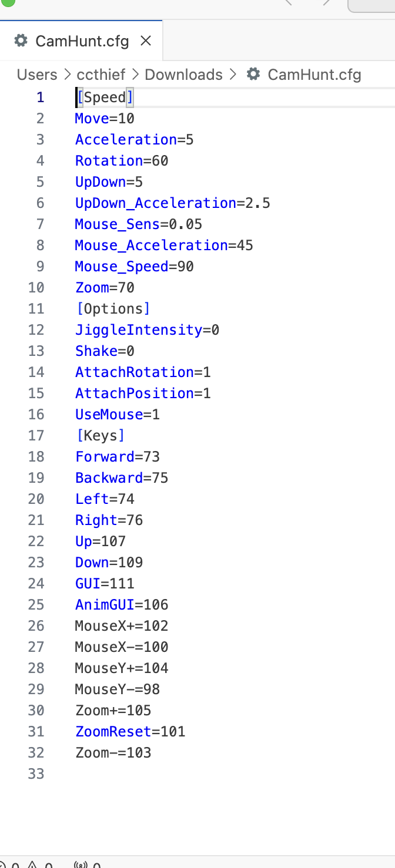
Task: Place cursor on the ZoomReset=101 line
Action: [130, 732]
